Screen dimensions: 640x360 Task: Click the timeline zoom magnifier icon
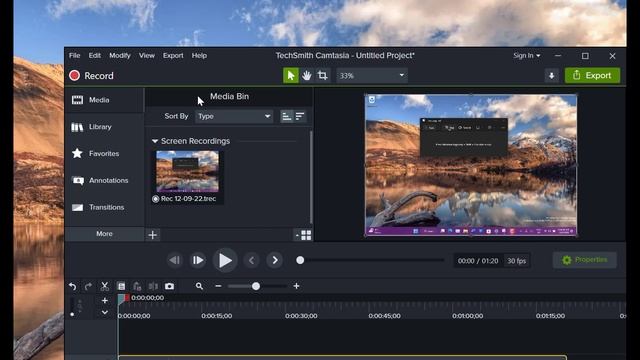click(x=199, y=287)
